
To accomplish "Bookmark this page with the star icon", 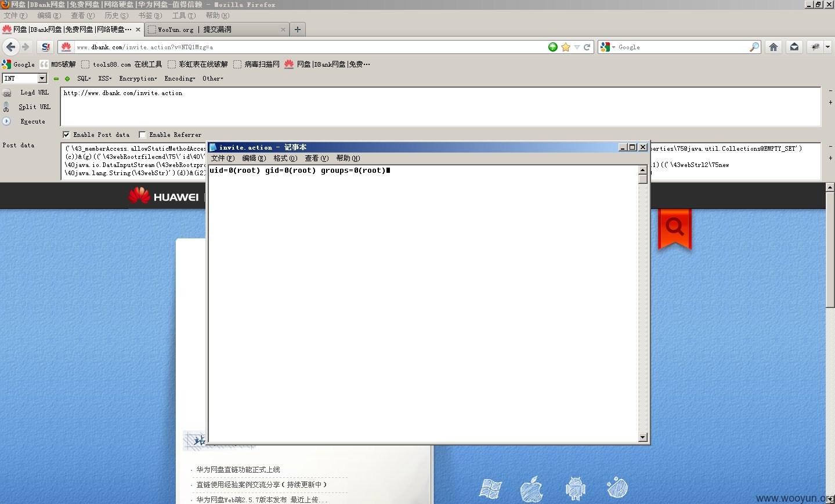I will click(566, 47).
